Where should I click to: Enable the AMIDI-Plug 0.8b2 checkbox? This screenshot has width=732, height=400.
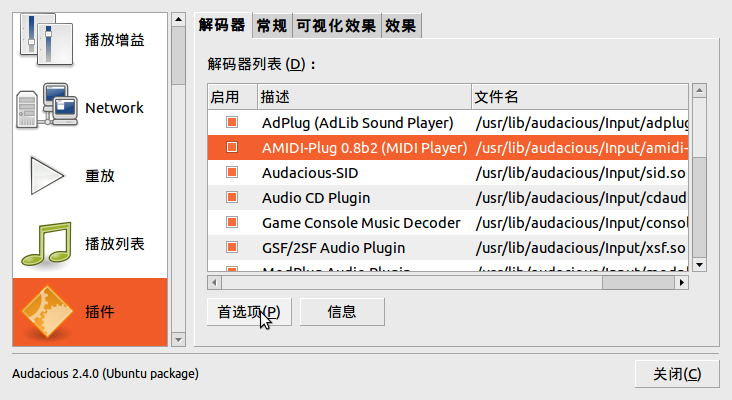(x=231, y=148)
